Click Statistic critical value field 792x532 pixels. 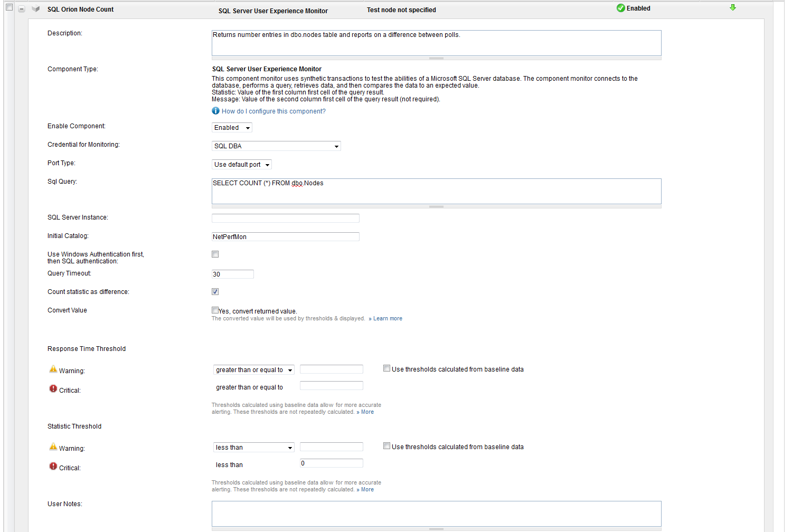click(332, 463)
